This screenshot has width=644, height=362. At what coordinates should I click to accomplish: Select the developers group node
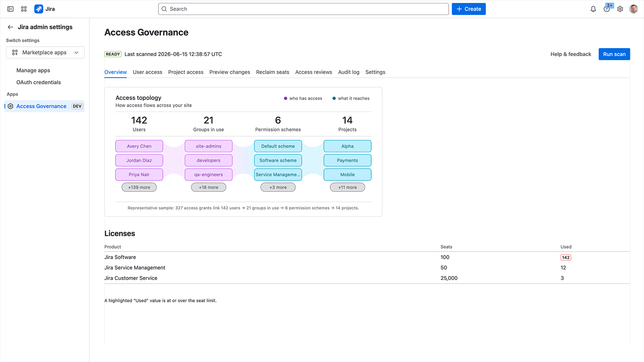[209, 160]
